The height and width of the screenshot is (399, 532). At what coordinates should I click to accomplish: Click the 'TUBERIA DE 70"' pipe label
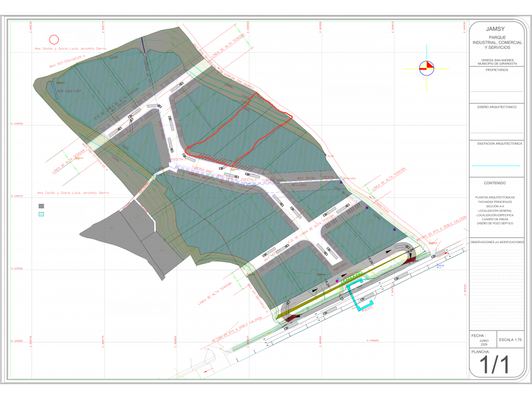pyautogui.click(x=148, y=72)
